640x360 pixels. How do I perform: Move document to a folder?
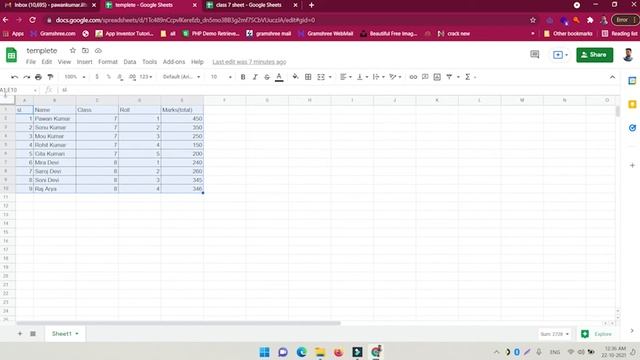tap(85, 51)
